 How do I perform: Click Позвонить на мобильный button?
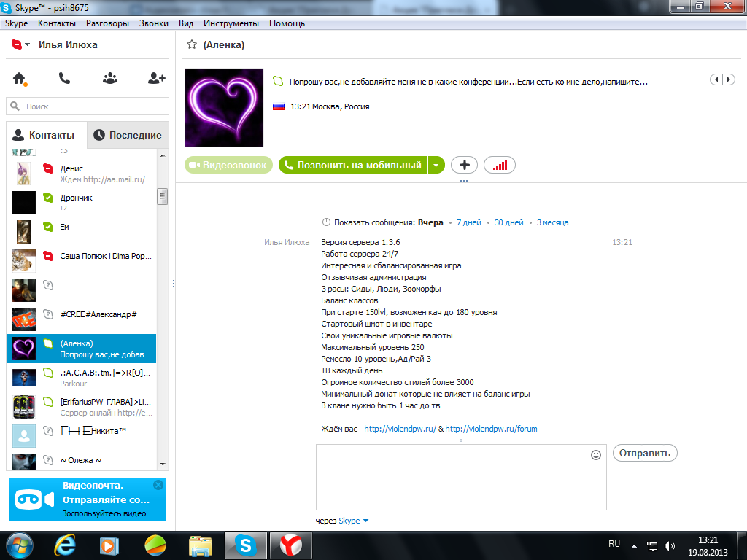[x=353, y=166]
